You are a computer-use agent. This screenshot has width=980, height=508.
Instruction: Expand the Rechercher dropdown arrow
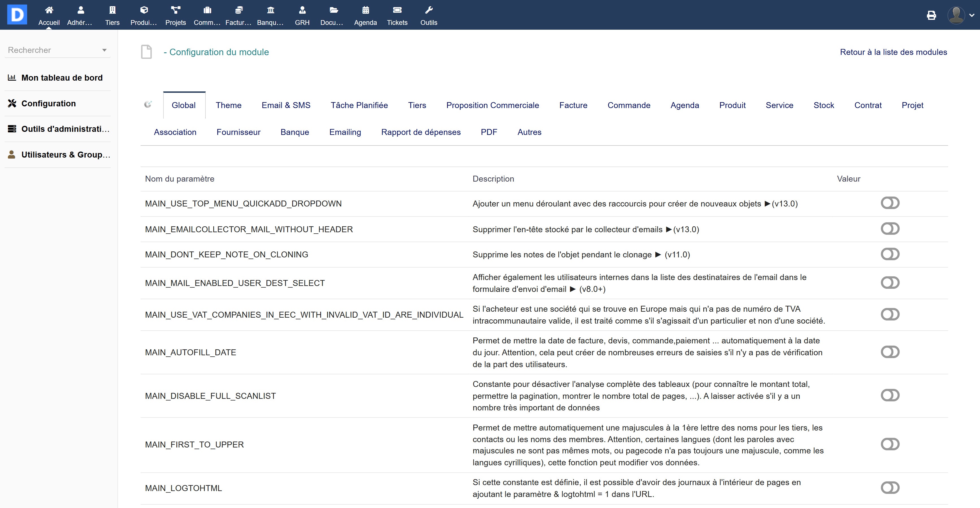pos(104,50)
